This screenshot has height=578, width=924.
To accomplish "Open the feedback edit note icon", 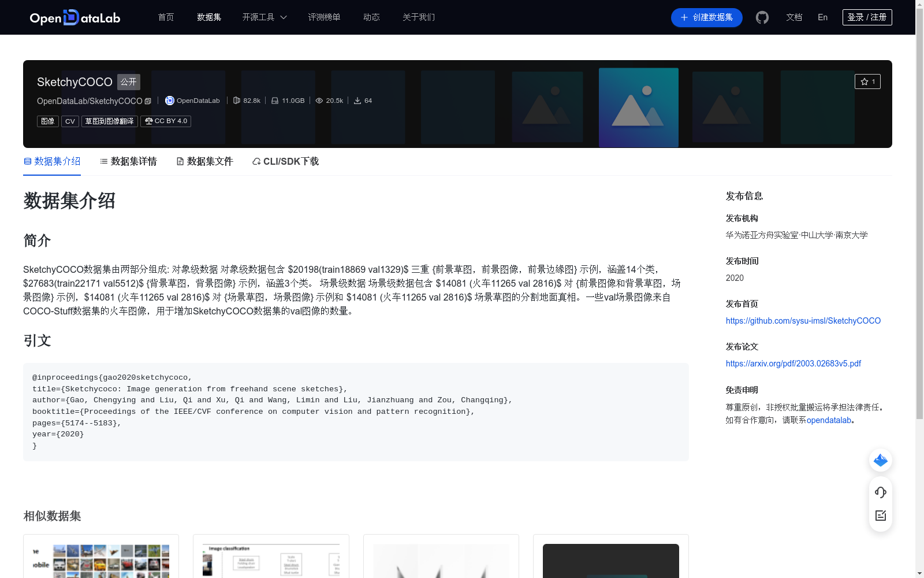I will pos(881,516).
